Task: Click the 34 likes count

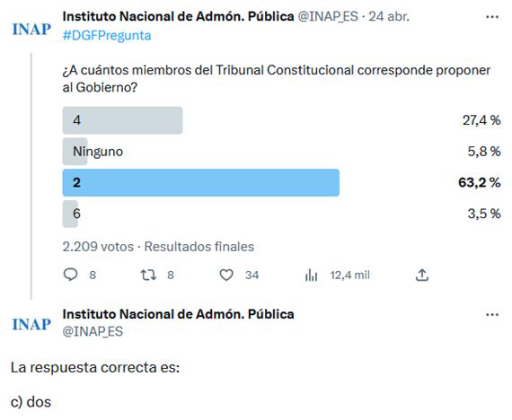Action: [252, 276]
